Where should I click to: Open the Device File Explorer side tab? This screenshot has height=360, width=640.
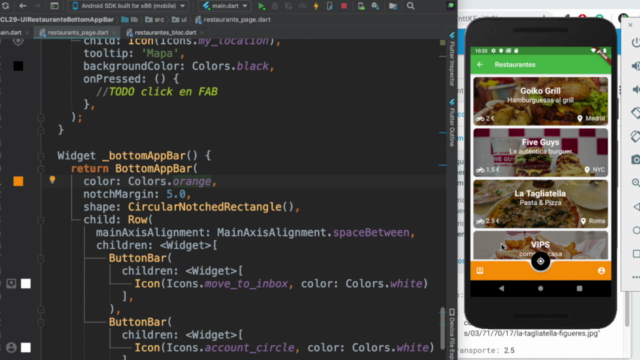pos(452,334)
